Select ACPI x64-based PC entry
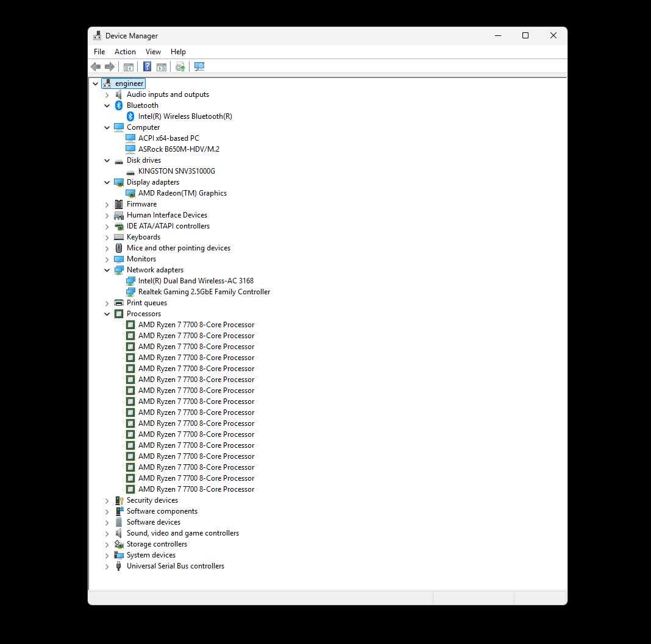 169,138
